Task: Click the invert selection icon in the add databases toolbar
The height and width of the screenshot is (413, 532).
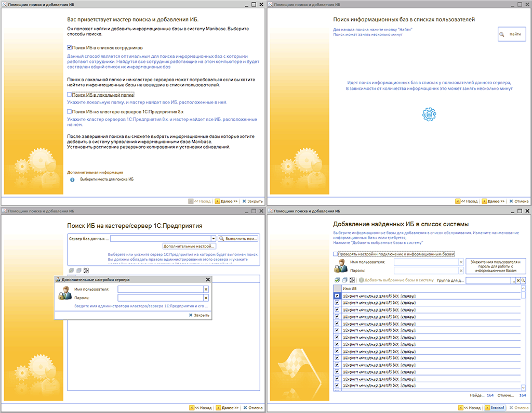Action: (x=352, y=280)
